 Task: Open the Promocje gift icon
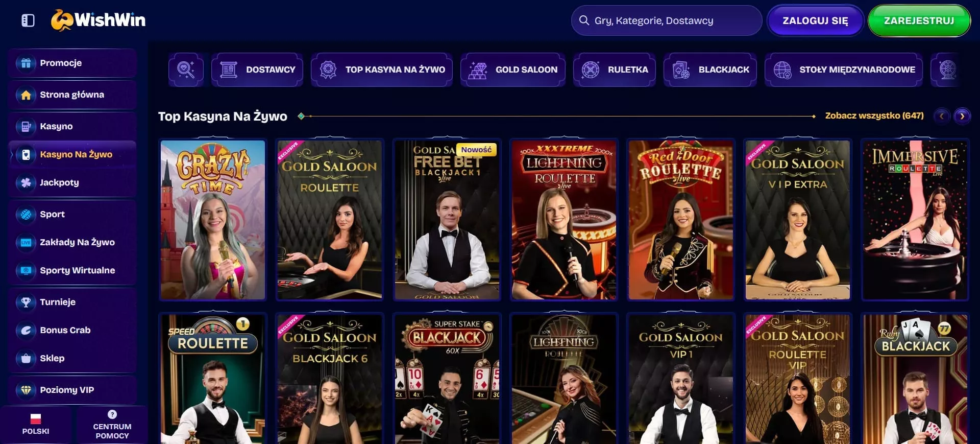(x=26, y=63)
